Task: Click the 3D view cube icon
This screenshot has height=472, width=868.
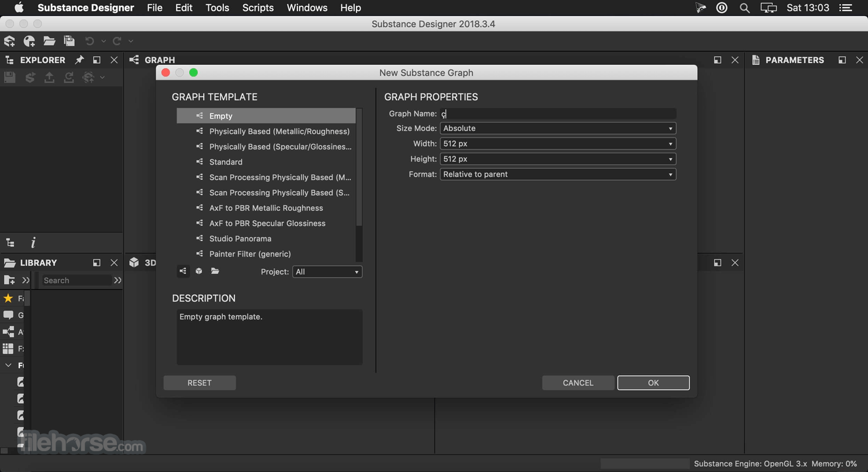Action: click(x=134, y=262)
